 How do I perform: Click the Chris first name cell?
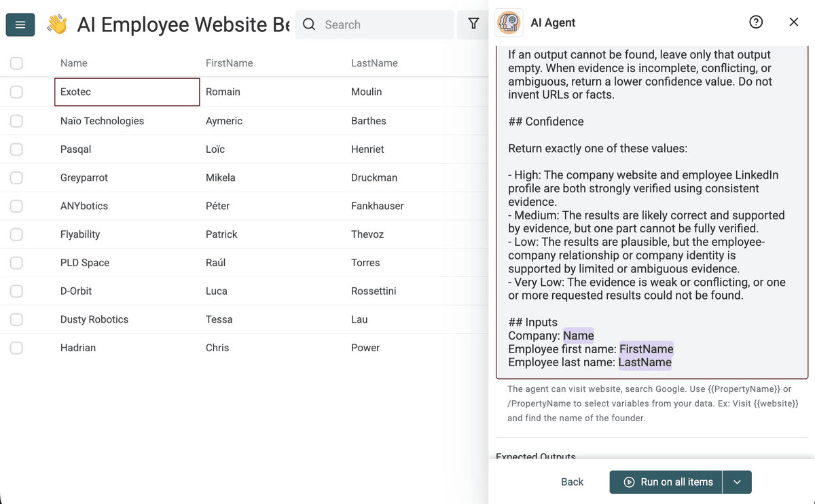[x=272, y=348]
